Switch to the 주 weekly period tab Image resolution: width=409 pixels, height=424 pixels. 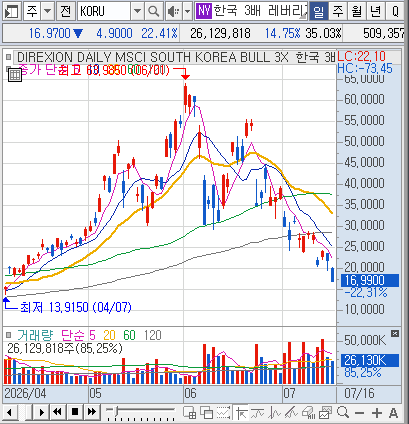[x=338, y=12]
